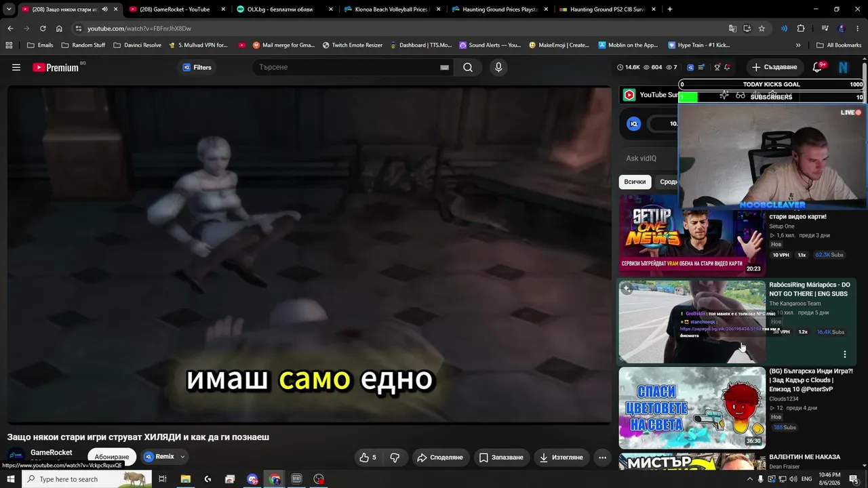Add RabócsiRing video to queue icon
The width and height of the screenshot is (868, 488).
tap(627, 289)
